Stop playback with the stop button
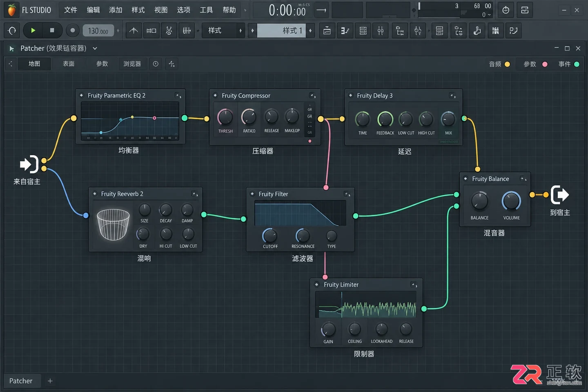 52,30
